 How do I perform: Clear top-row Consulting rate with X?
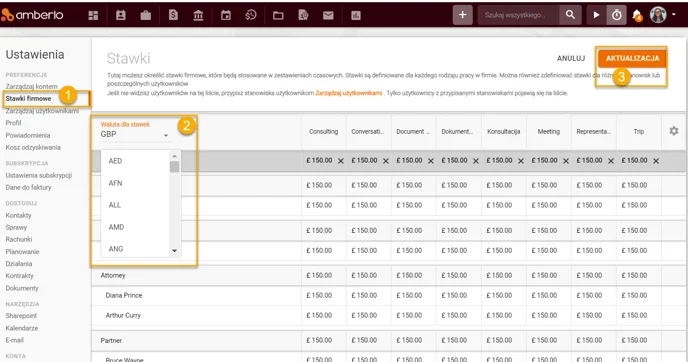coord(340,161)
